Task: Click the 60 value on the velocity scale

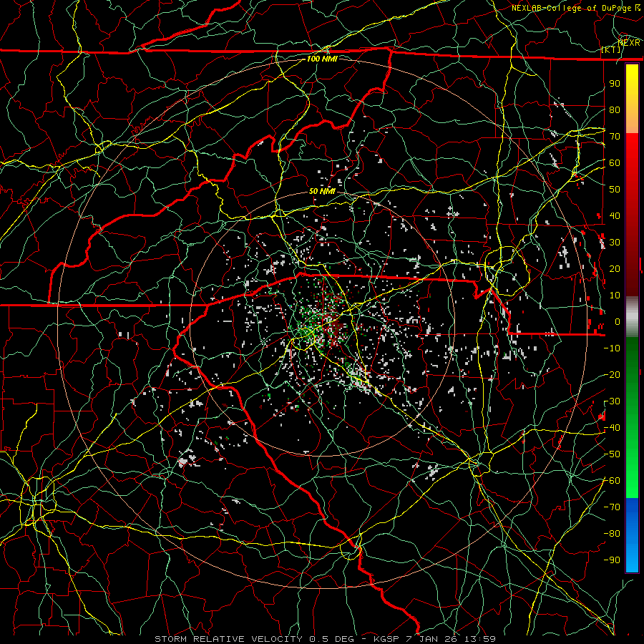Action: [615, 162]
